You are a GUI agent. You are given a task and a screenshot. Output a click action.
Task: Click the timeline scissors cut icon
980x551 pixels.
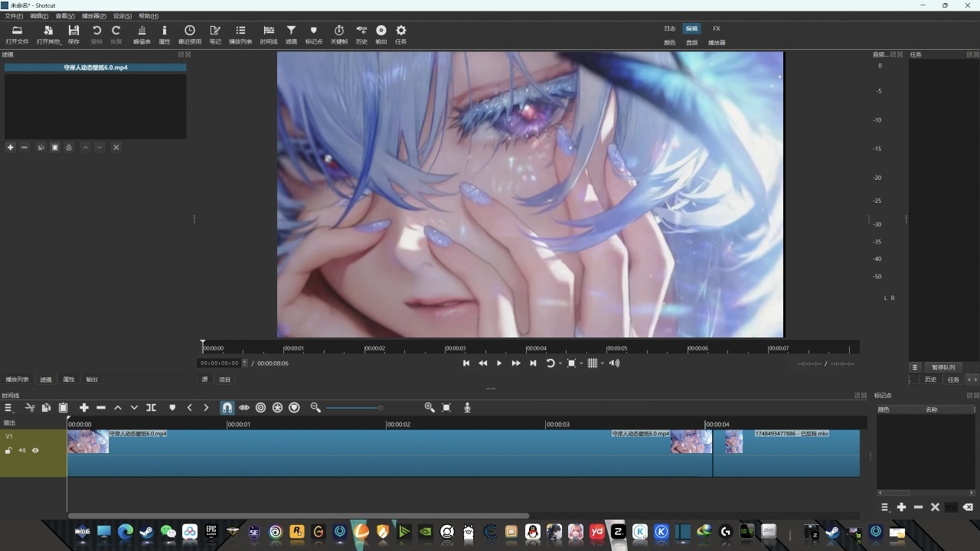[30, 408]
